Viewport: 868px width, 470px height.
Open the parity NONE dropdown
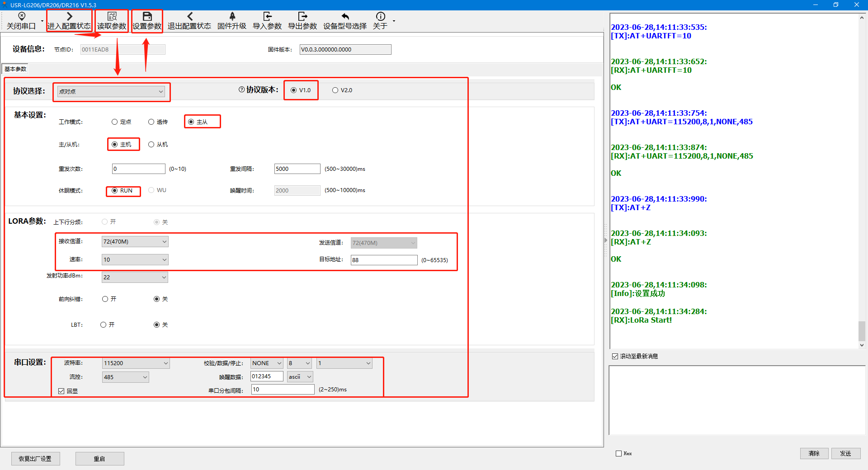267,363
